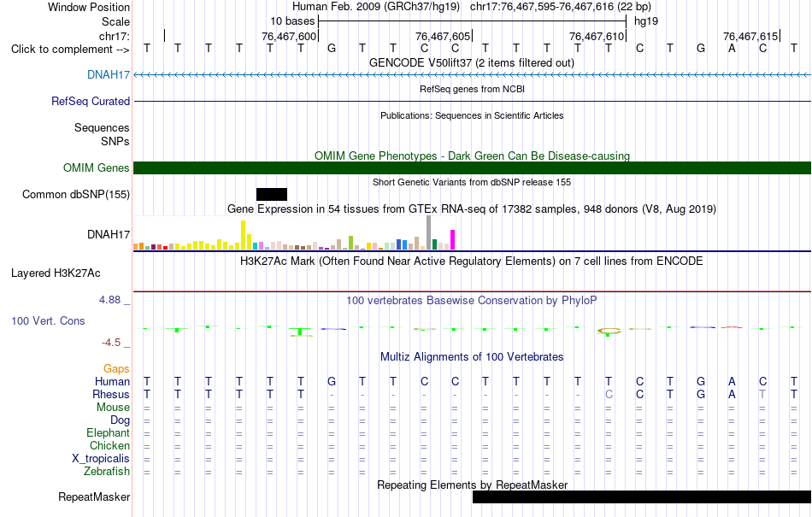This screenshot has width=812, height=517.
Task: Click the Scale label
Action: [116, 21]
